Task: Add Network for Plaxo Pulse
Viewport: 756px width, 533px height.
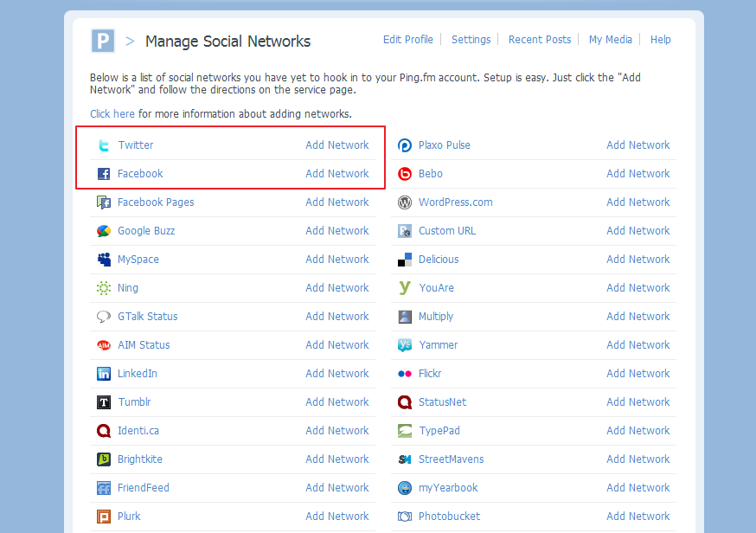Action: [637, 145]
